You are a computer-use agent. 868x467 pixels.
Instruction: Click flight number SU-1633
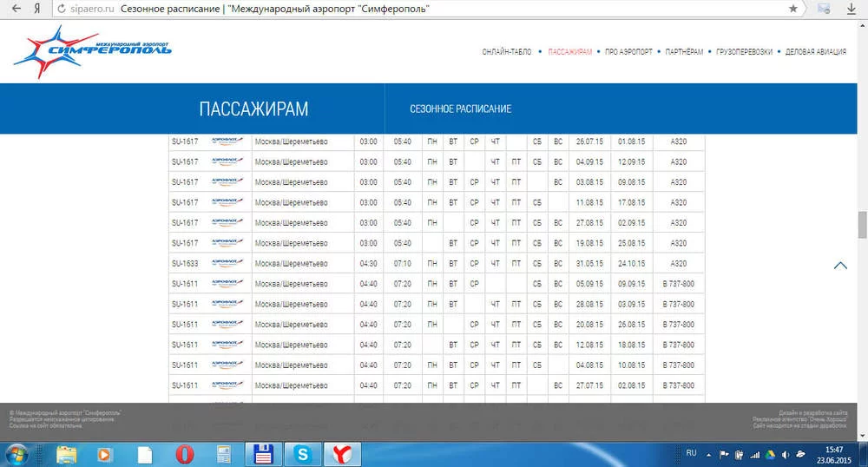coord(185,263)
